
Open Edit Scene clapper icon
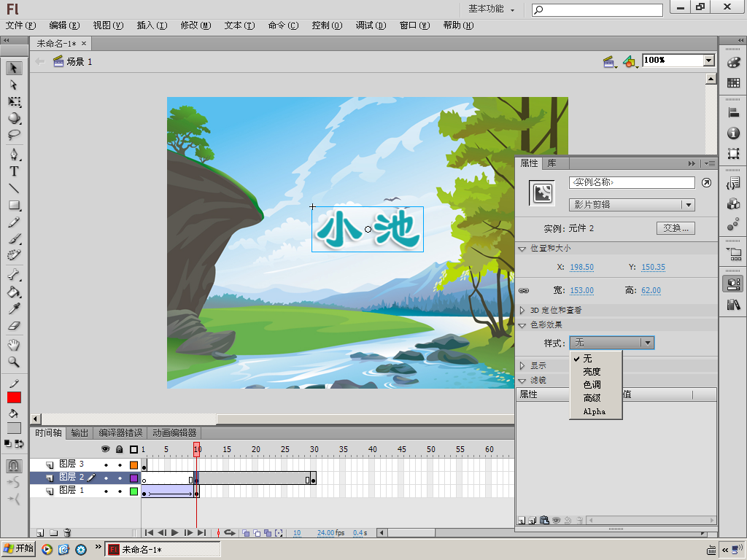click(x=609, y=61)
